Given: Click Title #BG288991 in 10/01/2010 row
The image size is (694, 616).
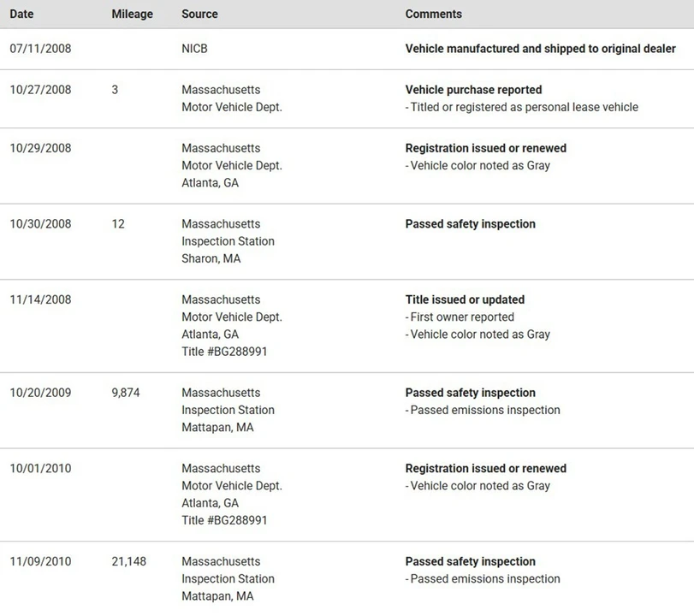Looking at the screenshot, I should tap(224, 520).
